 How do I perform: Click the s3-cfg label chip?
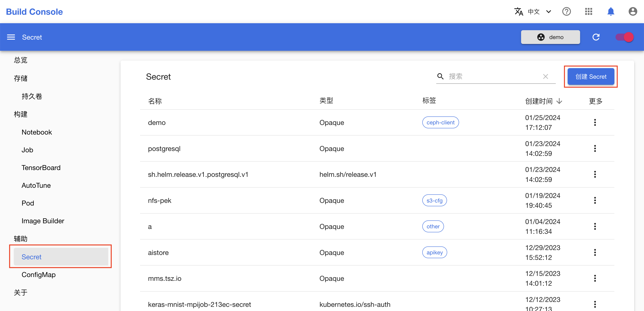(435, 200)
